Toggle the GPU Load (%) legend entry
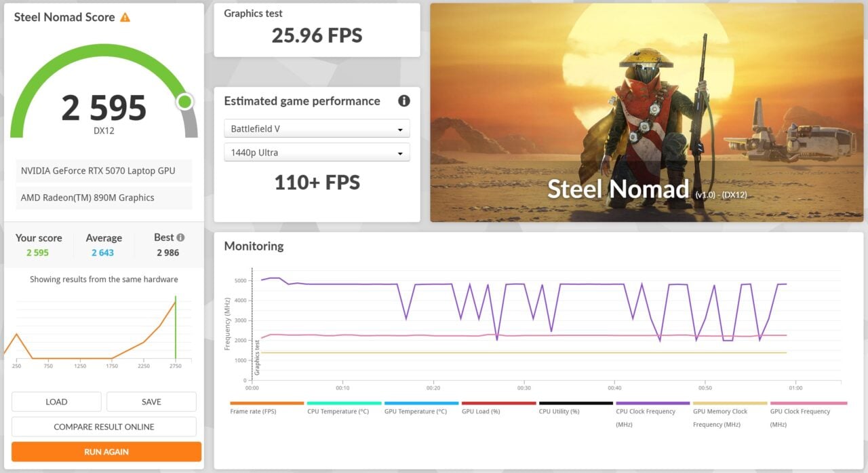This screenshot has width=868, height=473. tap(498, 408)
